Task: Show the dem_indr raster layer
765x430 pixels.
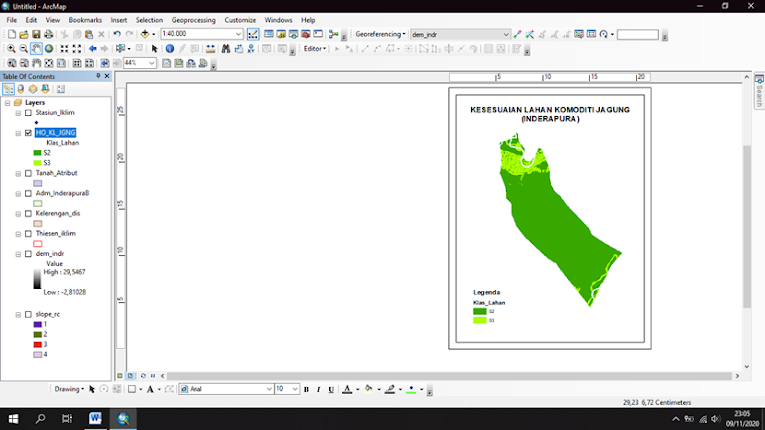Action: click(x=28, y=254)
